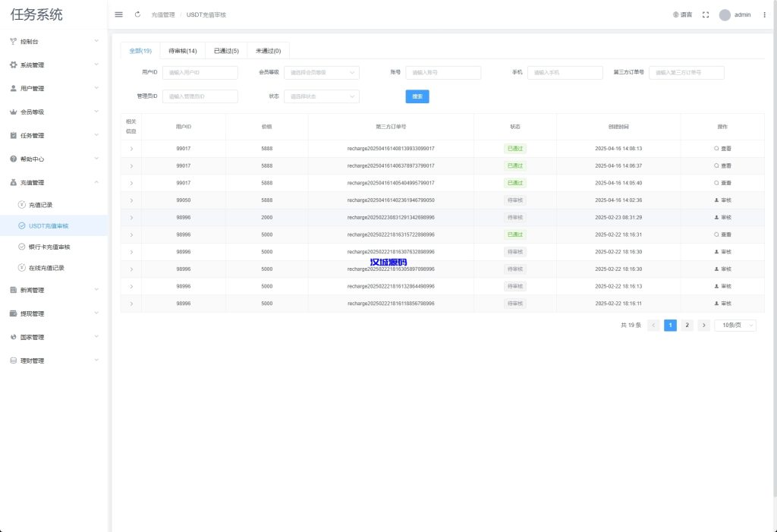Open the 语言 language selector
Screen dimensions: 777x532
click(x=682, y=14)
